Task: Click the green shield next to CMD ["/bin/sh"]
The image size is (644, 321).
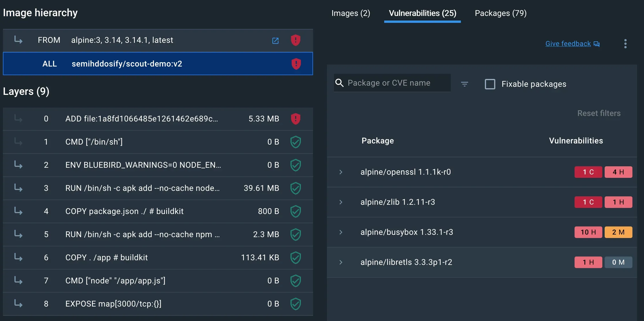Action: point(295,142)
